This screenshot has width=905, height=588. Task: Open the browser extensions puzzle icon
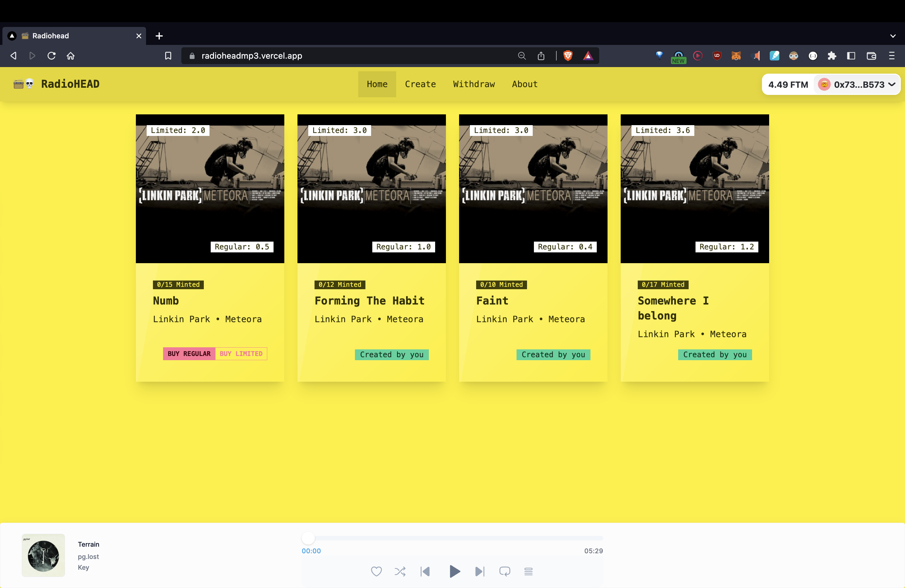832,56
